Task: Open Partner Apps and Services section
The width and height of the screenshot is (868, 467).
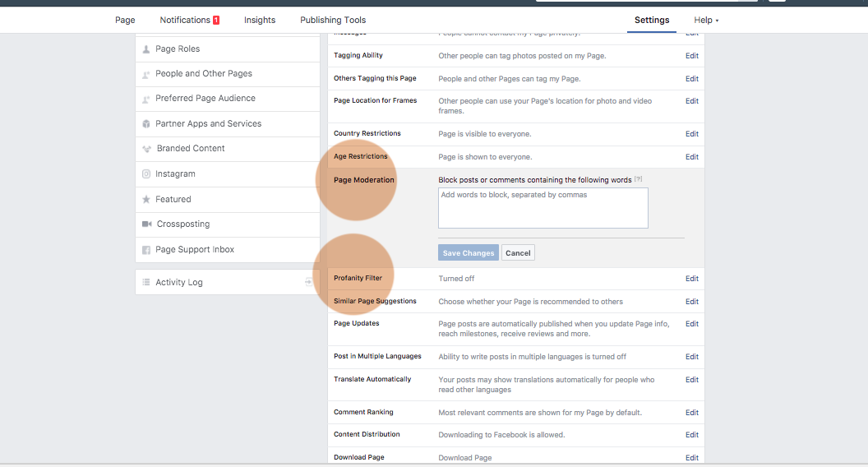Action: click(228, 124)
